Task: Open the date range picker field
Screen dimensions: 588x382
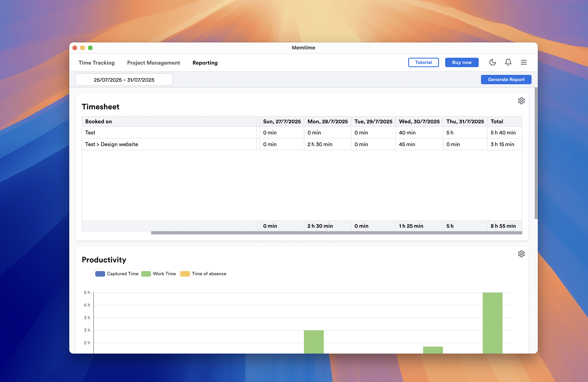Action: (124, 80)
